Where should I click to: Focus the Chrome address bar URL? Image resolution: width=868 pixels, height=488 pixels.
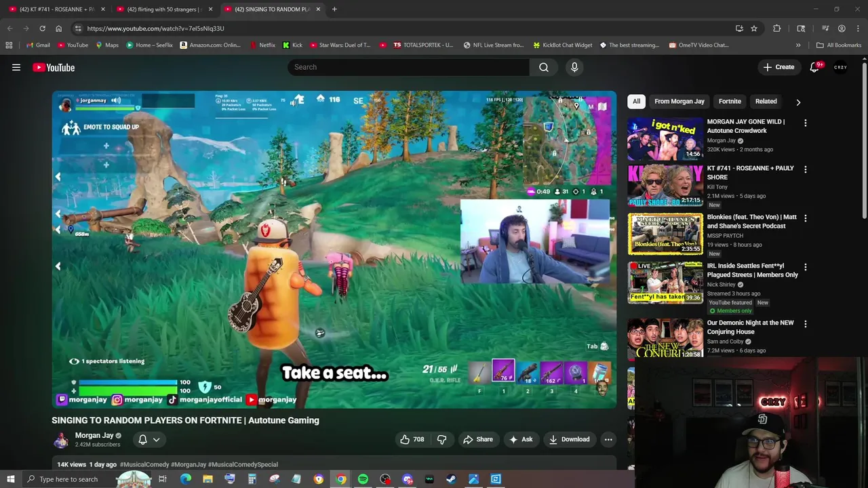(x=155, y=28)
